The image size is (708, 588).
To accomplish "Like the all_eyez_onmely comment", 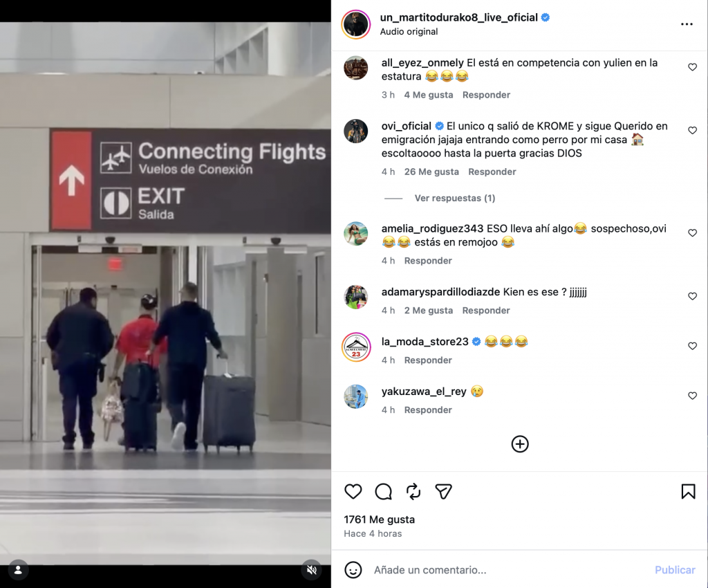I will tap(692, 67).
